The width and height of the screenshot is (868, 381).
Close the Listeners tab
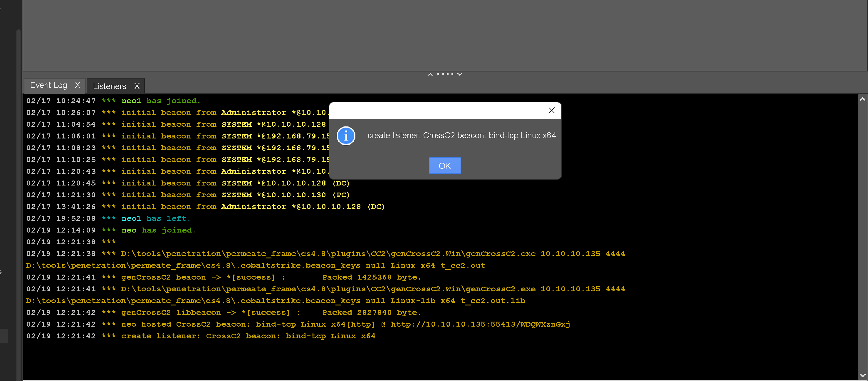point(137,86)
